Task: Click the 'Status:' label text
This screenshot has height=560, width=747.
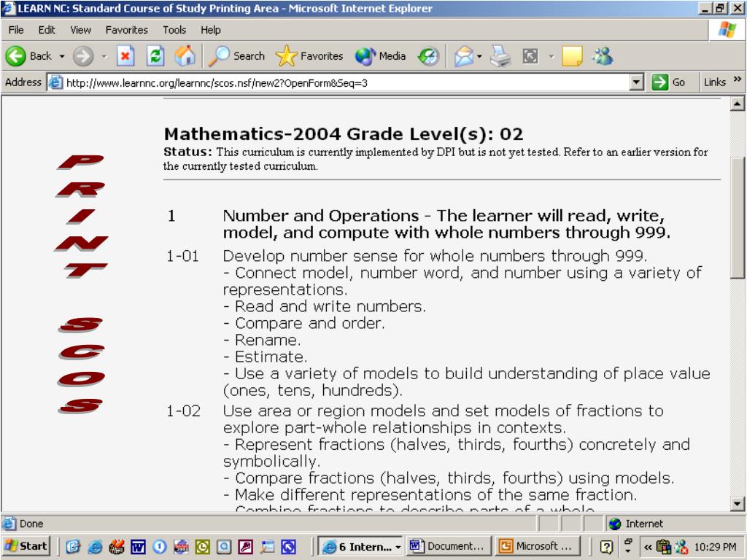Action: [x=187, y=152]
